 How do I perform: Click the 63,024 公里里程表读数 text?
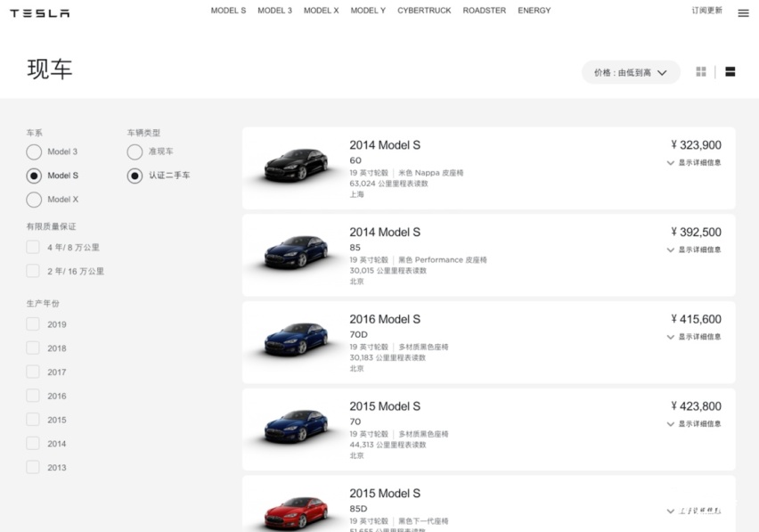tap(388, 184)
